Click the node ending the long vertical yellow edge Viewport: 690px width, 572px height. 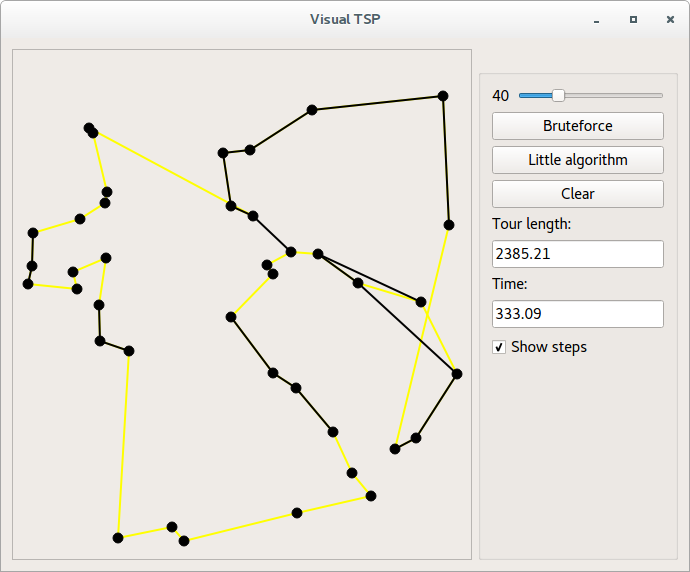[118, 538]
